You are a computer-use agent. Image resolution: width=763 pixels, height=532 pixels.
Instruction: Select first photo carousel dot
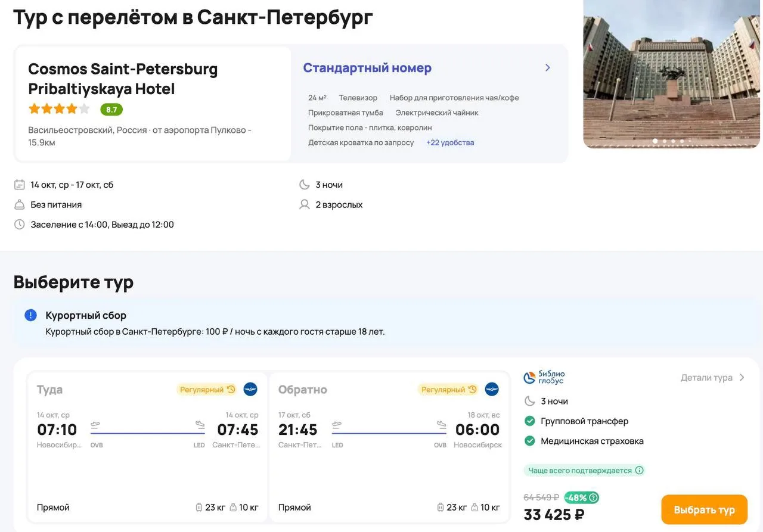[x=656, y=141]
